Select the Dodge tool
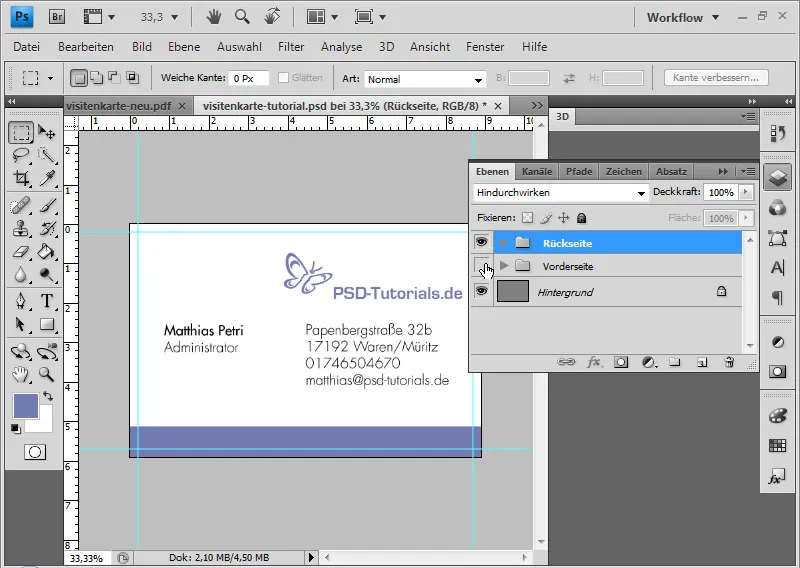The height and width of the screenshot is (568, 800). click(x=47, y=275)
